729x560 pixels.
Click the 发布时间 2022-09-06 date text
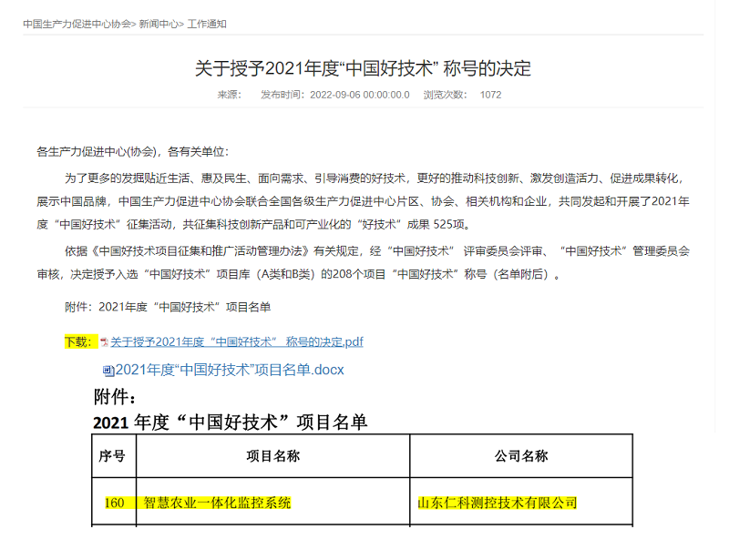coord(335,95)
